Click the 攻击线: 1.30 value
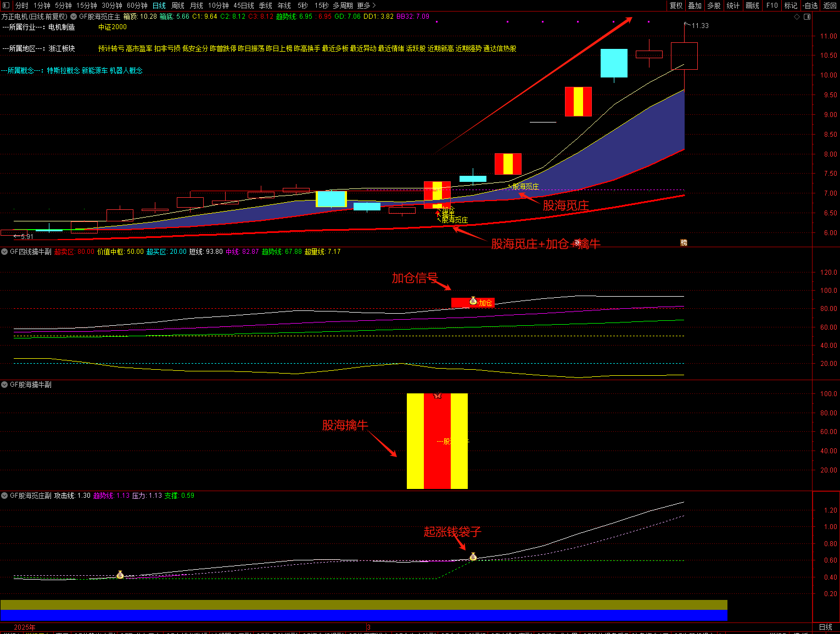Image resolution: width=840 pixels, height=634 pixels. (72, 496)
